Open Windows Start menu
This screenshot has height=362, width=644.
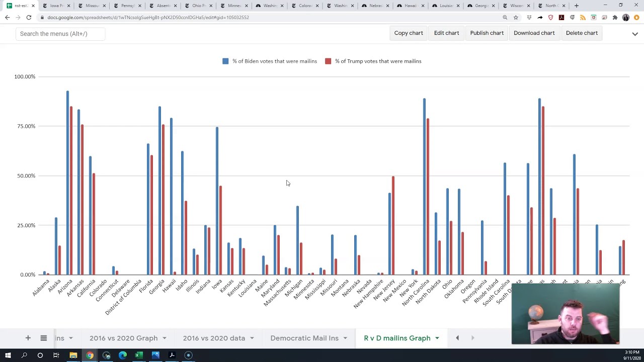point(8,355)
